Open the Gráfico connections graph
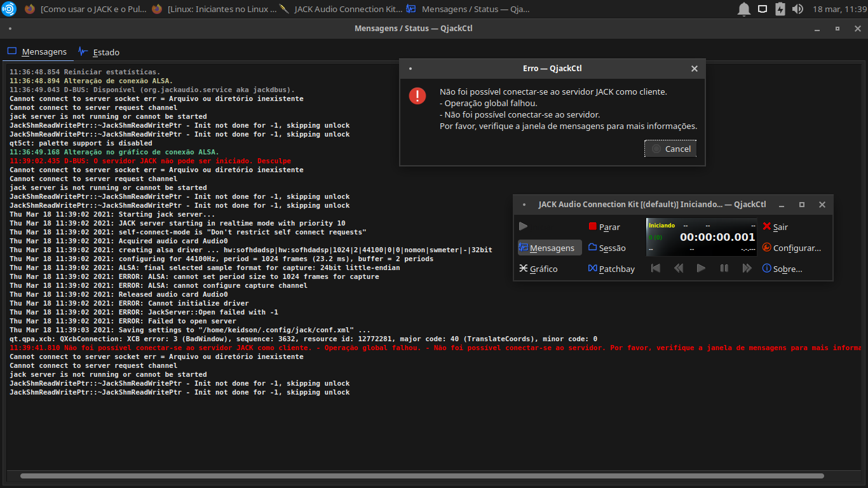This screenshot has width=868, height=488. [539, 269]
